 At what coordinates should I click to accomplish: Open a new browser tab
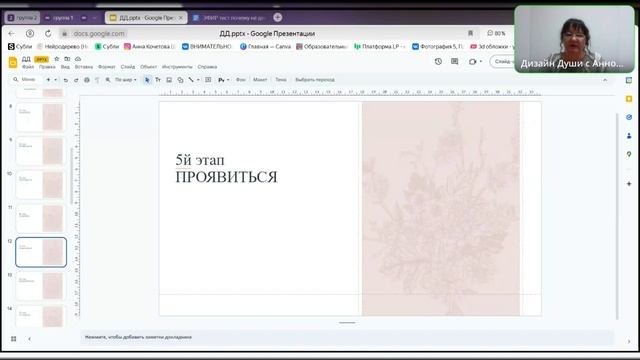[x=278, y=18]
